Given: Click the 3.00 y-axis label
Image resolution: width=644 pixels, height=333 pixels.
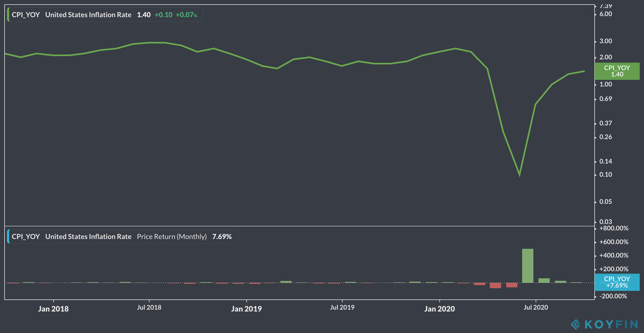Looking at the screenshot, I should click(606, 41).
